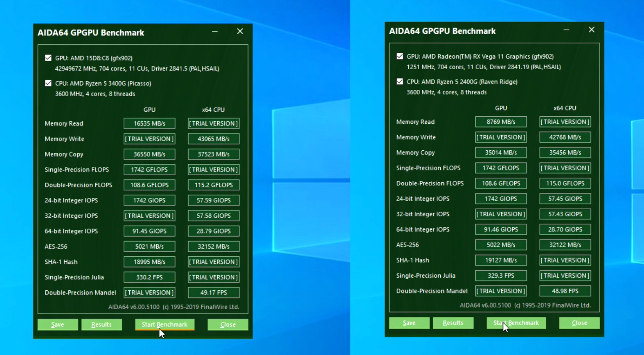Screen dimensions: 644x355
Task: Click AES-256 GPU 5021 MB/s value
Action: (149, 246)
